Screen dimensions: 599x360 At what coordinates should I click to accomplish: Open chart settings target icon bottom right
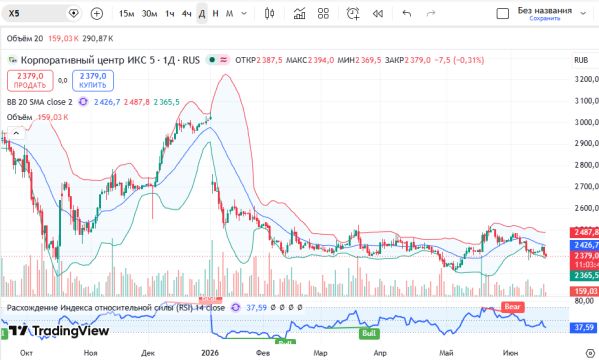pyautogui.click(x=590, y=353)
